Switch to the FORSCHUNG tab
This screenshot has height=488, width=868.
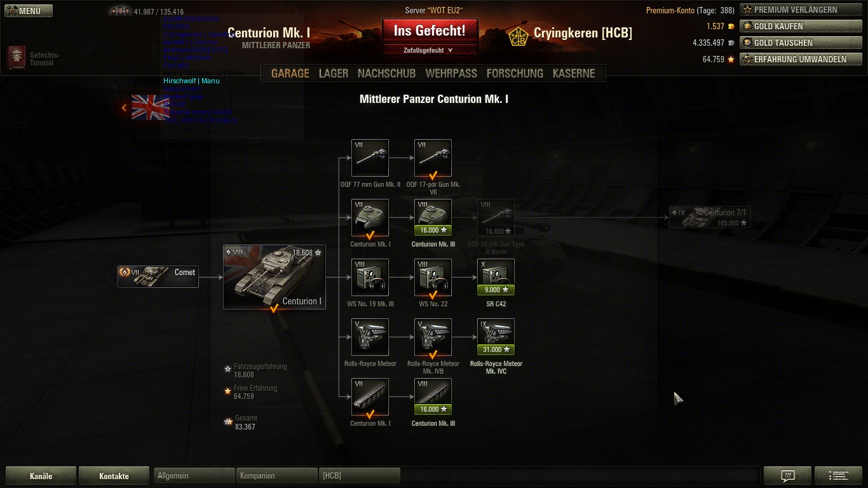click(x=515, y=73)
